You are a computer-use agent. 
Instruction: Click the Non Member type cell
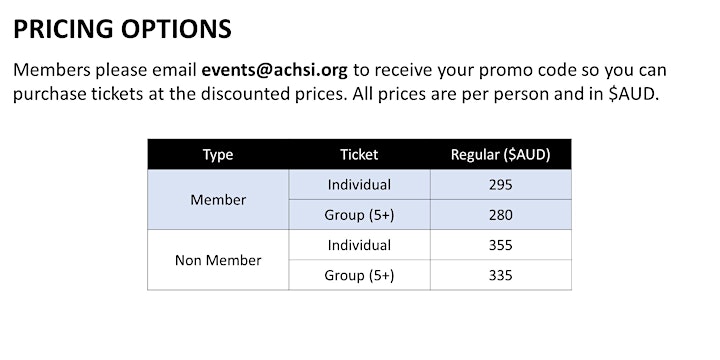pos(218,260)
